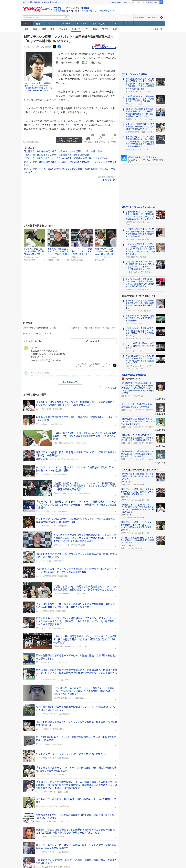Open the マイページ link
Viewport: 186px width, 868px height.
tap(139, 18)
